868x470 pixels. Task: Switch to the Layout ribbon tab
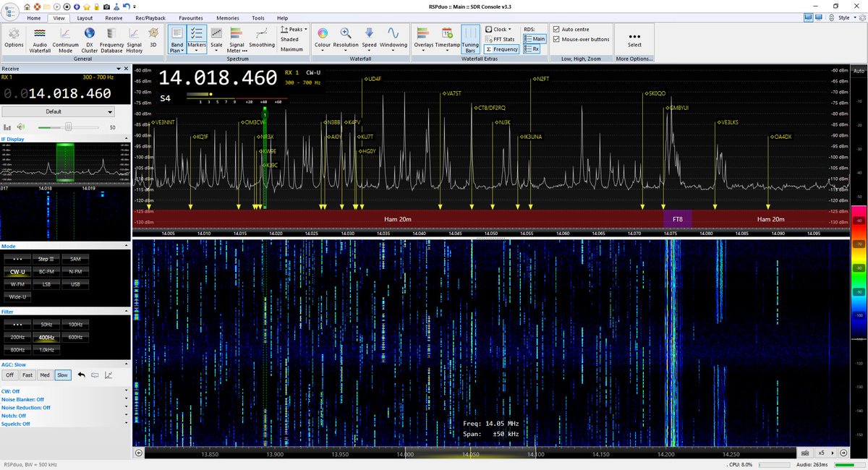pos(85,18)
